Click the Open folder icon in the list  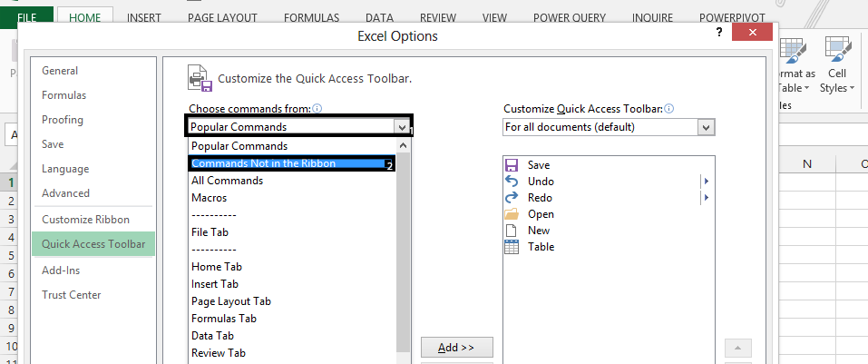pos(512,214)
